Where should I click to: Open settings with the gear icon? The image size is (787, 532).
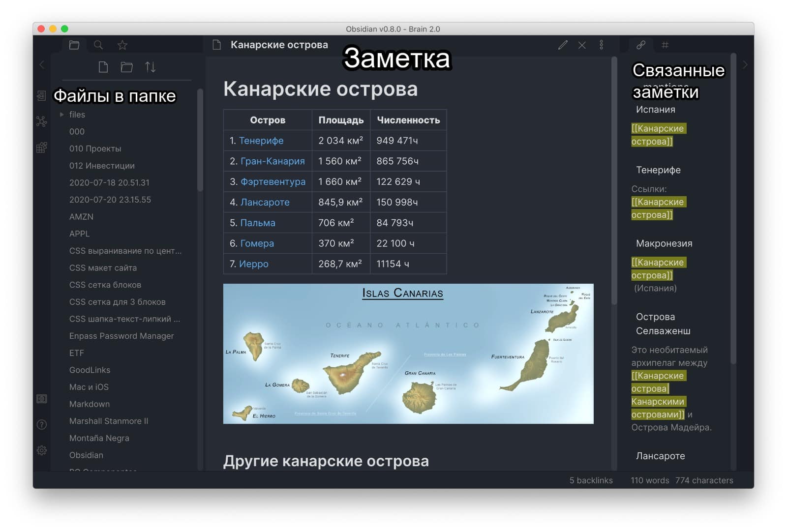pyautogui.click(x=42, y=450)
